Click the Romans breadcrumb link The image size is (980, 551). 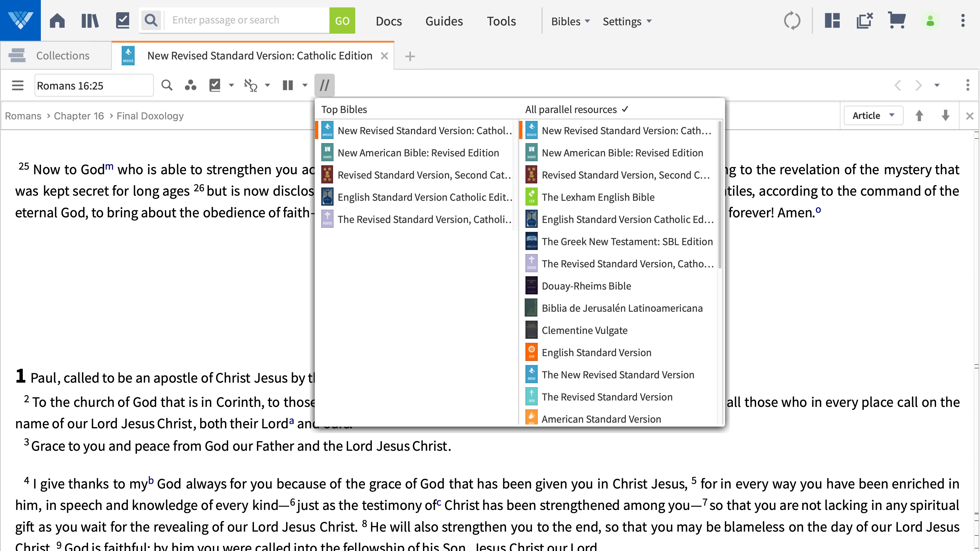tap(23, 116)
